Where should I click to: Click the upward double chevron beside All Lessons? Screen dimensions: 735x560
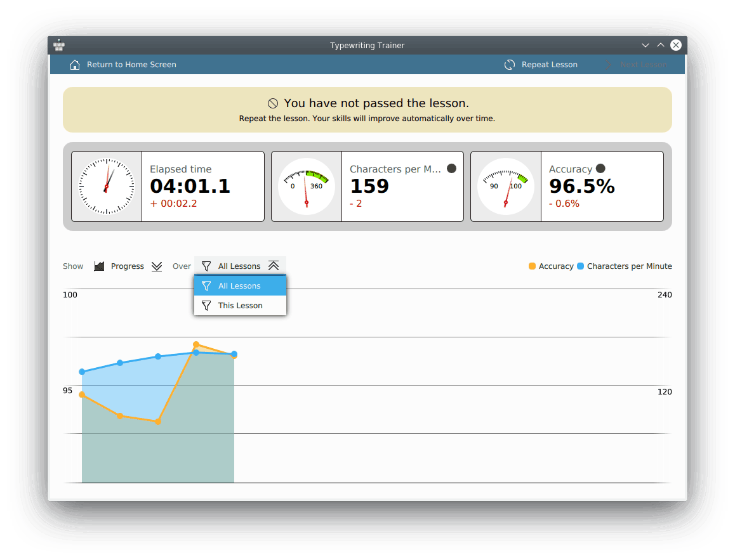[x=274, y=266]
